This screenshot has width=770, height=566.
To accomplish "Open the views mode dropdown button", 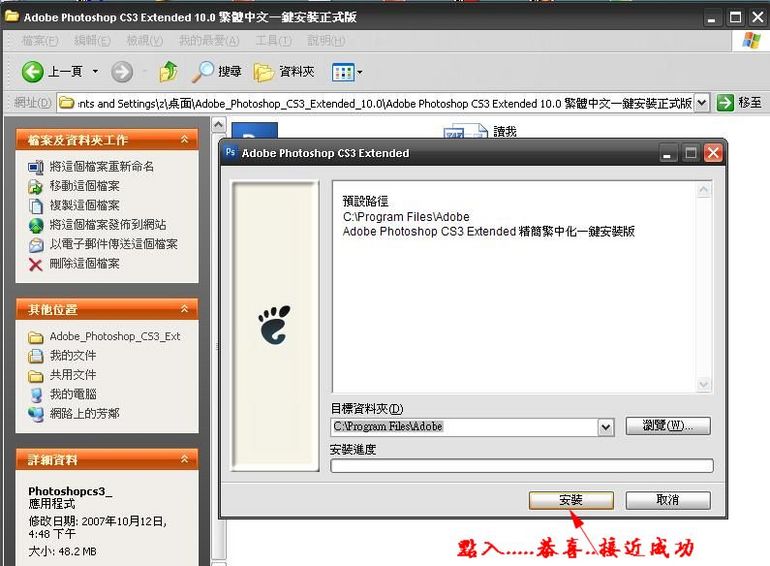I will tap(347, 73).
